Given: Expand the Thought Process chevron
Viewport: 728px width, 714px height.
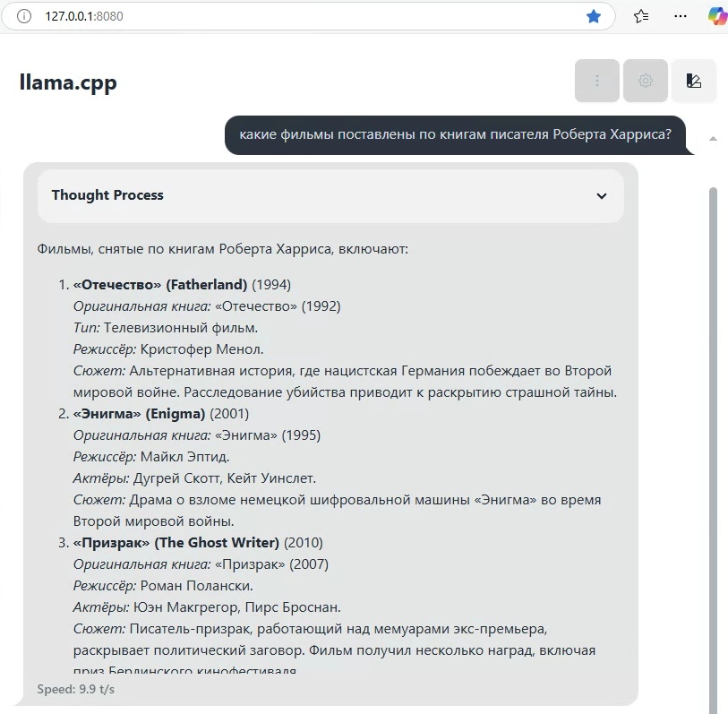Looking at the screenshot, I should (x=602, y=196).
